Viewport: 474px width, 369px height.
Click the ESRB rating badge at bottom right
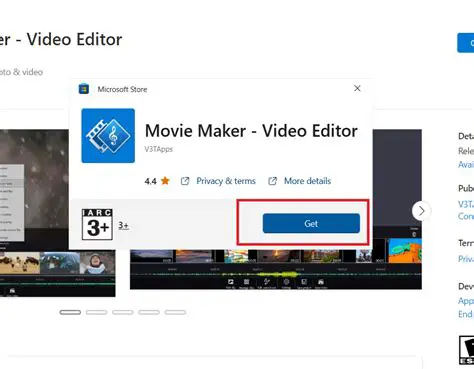click(467, 350)
